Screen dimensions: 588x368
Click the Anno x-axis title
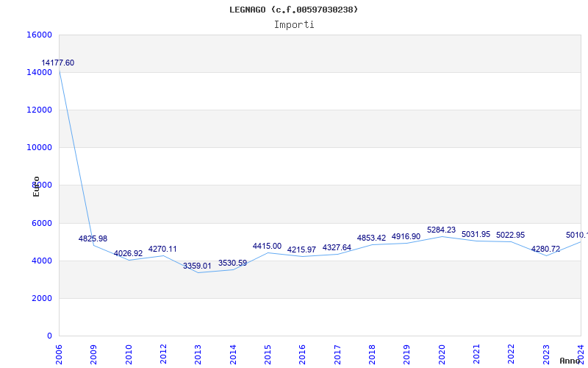pyautogui.click(x=570, y=361)
